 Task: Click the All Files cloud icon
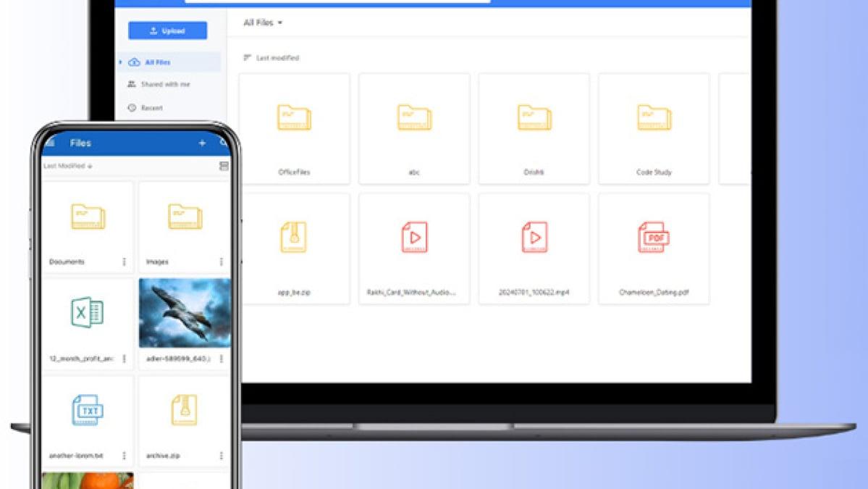(134, 62)
